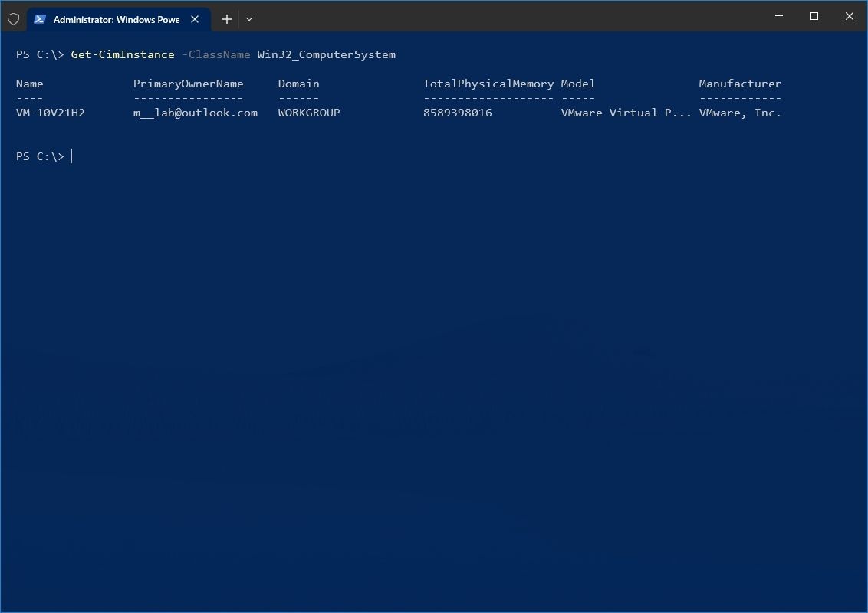Click the WORKGROUP domain value

309,113
